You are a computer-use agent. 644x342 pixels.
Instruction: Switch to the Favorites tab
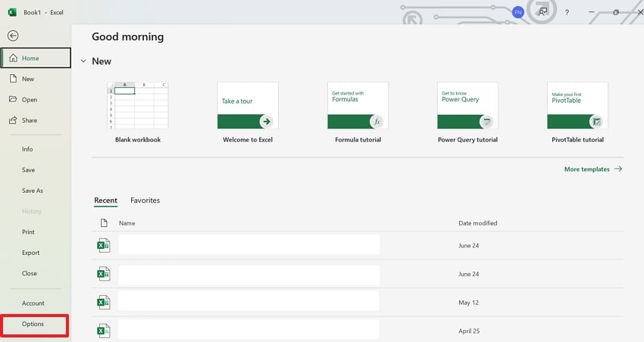pyautogui.click(x=145, y=201)
